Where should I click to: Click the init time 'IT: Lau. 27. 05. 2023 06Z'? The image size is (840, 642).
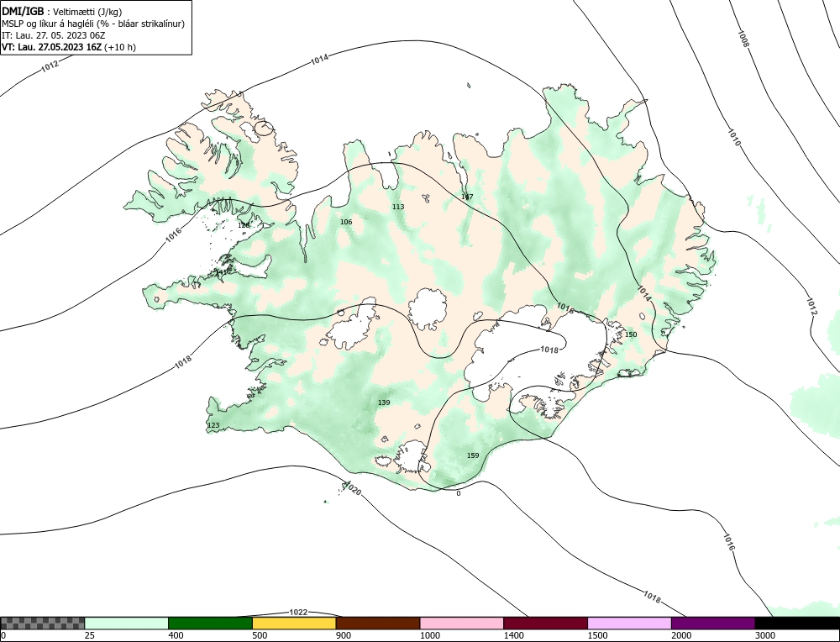pyautogui.click(x=54, y=35)
